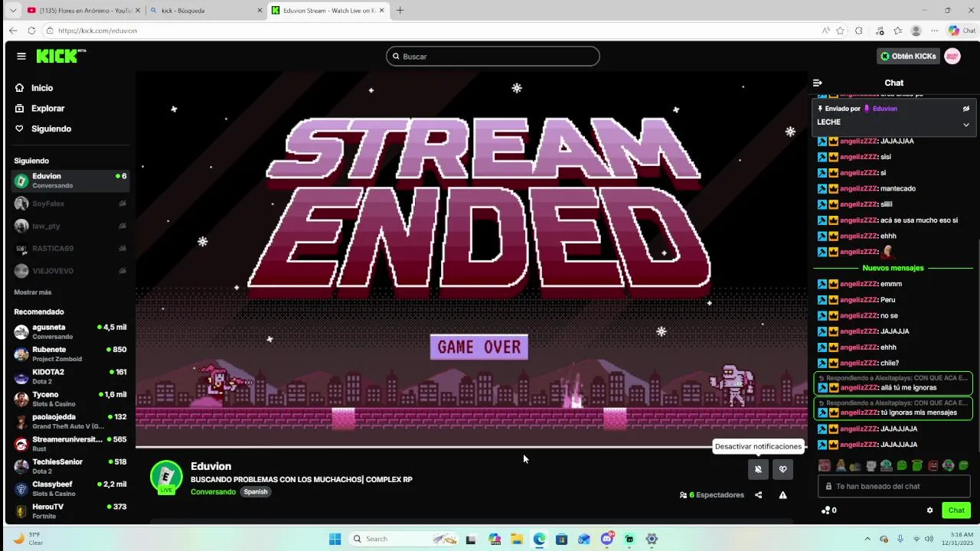Open the Copilot Chat button
Image resolution: width=980 pixels, height=551 pixels.
point(962,31)
